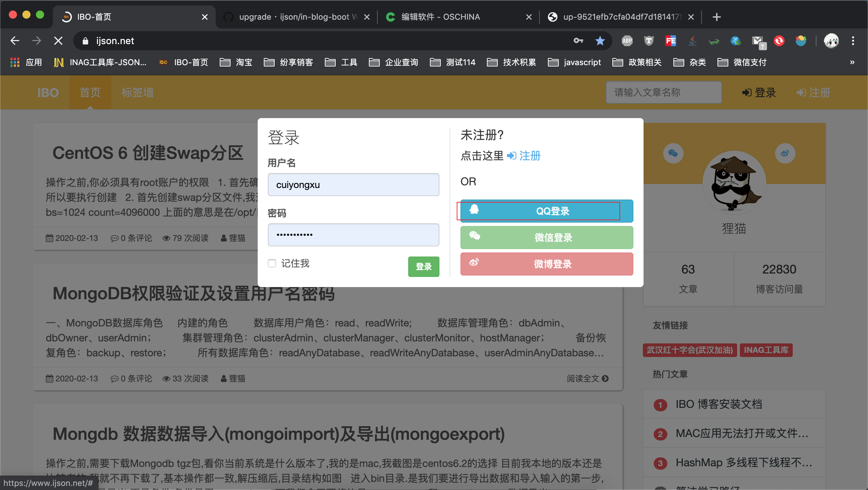Open the 纷享销客 bookmark folder
This screenshot has height=490, width=868.
coord(289,62)
